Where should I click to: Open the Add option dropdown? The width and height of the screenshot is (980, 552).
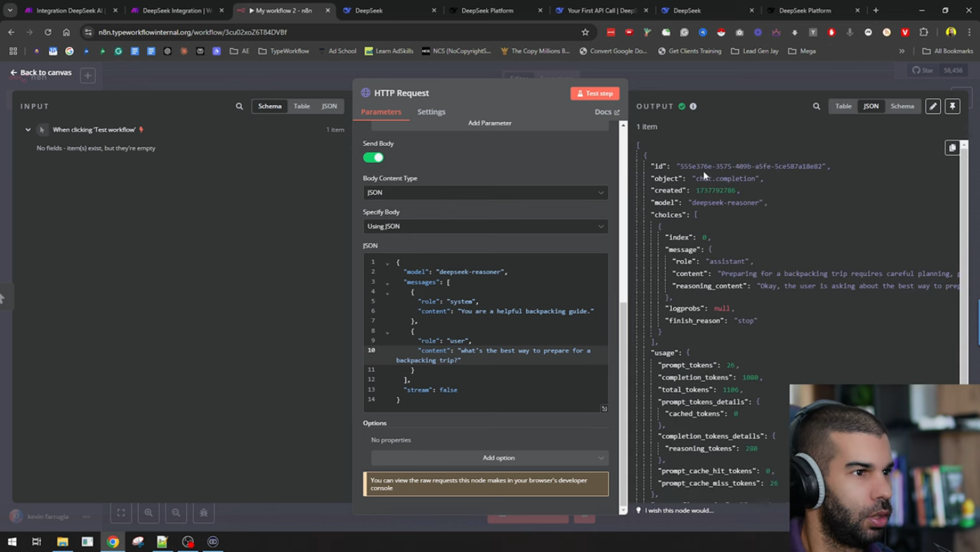[489, 457]
